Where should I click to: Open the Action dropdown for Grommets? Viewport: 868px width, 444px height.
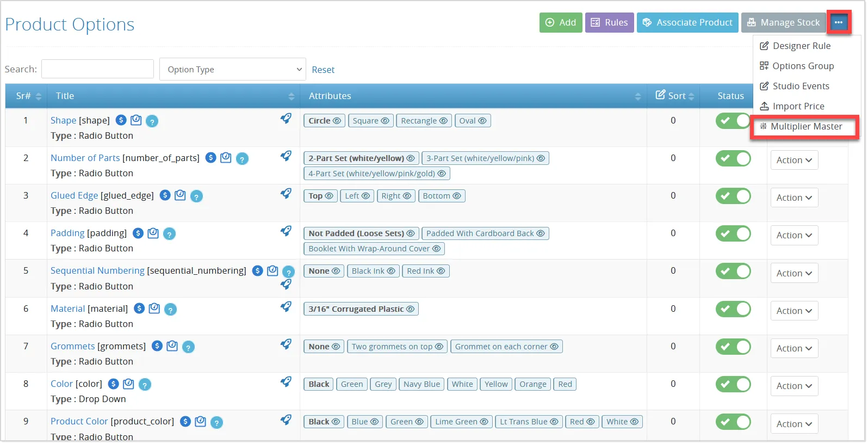click(794, 348)
